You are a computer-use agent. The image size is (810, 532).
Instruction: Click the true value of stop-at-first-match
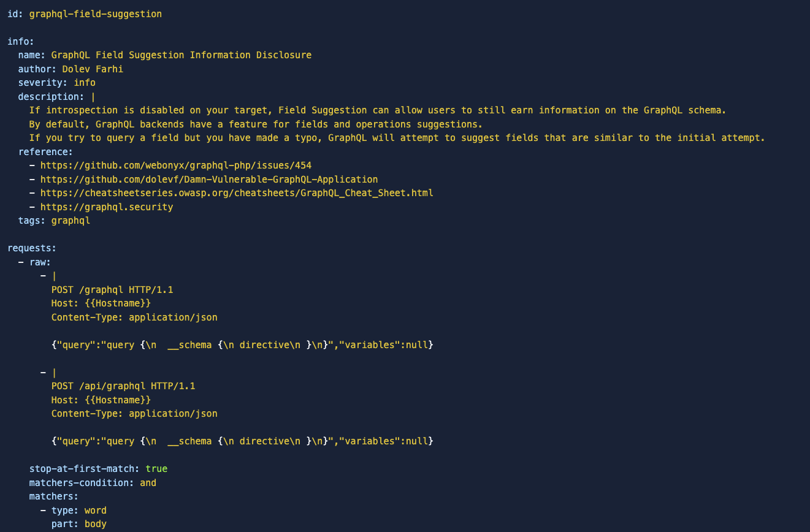(156, 469)
